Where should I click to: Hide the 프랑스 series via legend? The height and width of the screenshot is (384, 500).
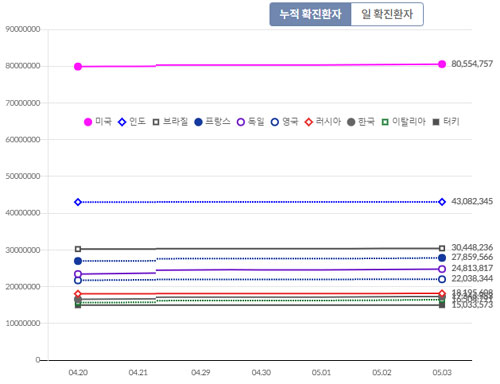coord(212,122)
